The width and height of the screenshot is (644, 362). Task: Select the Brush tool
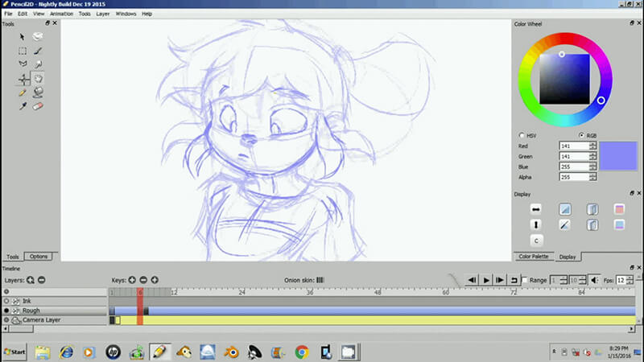[x=38, y=51]
